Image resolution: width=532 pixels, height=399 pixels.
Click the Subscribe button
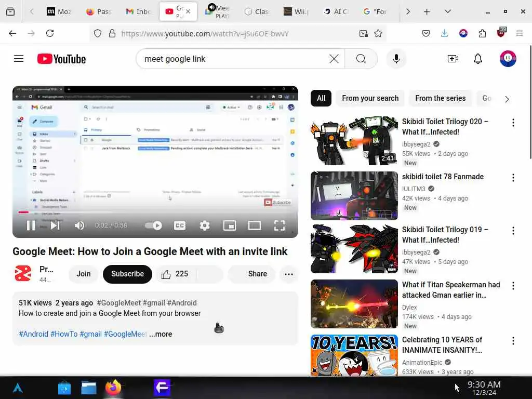[x=128, y=274]
